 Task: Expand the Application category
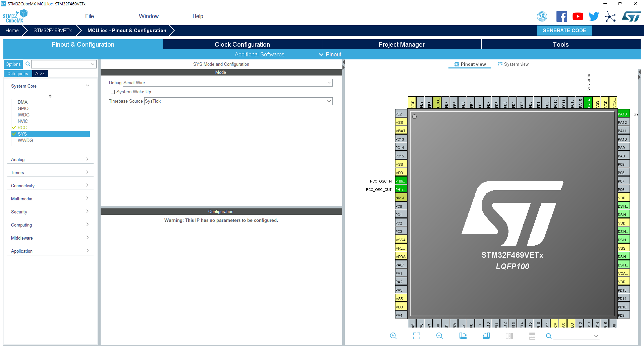tap(50, 251)
